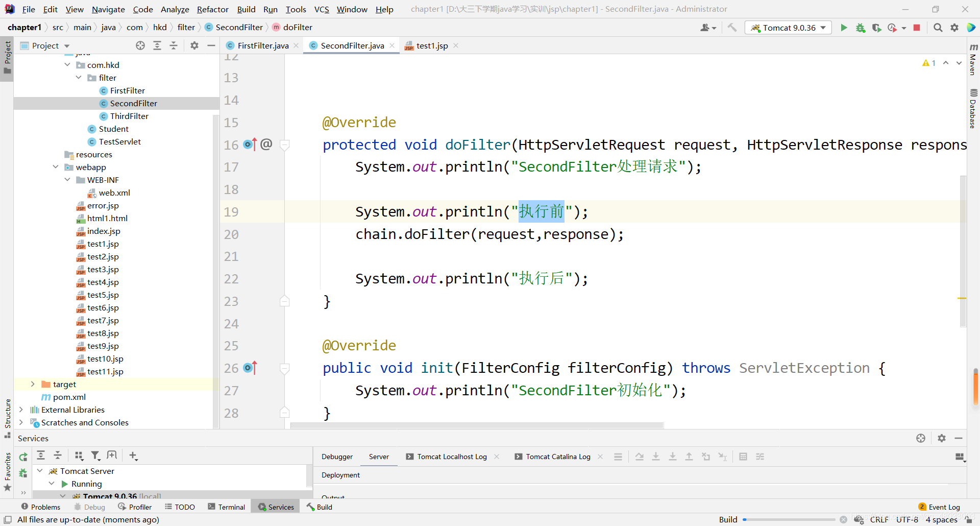Toggle the Profiler tool window

[x=135, y=507]
